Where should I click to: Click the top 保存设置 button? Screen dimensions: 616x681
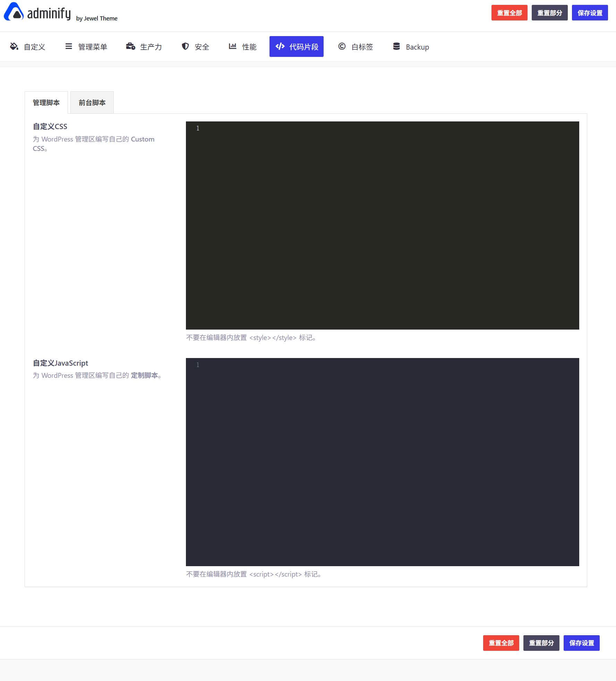(590, 13)
